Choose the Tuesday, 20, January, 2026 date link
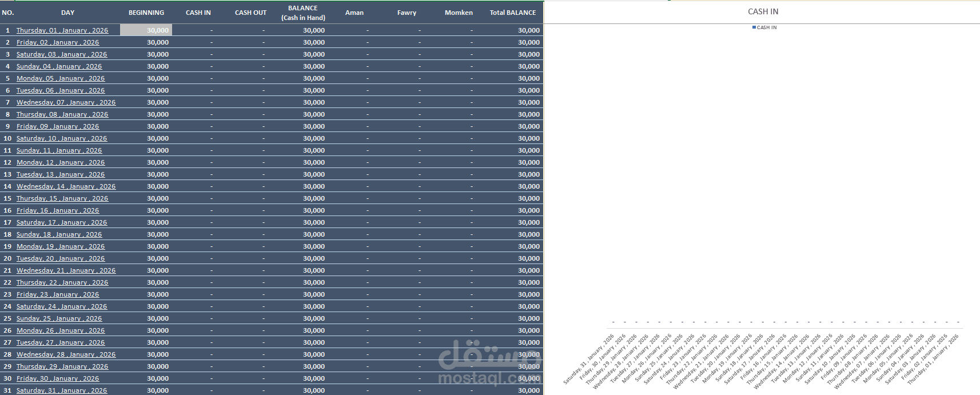The image size is (980, 395). (x=60, y=258)
